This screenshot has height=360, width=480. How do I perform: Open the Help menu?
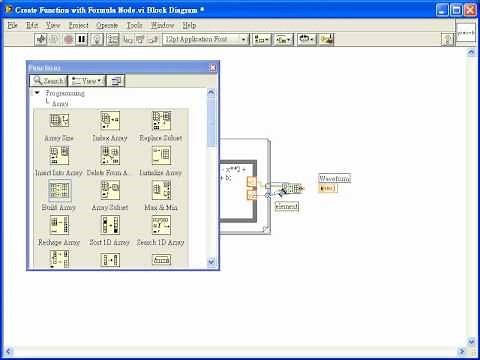(189, 25)
